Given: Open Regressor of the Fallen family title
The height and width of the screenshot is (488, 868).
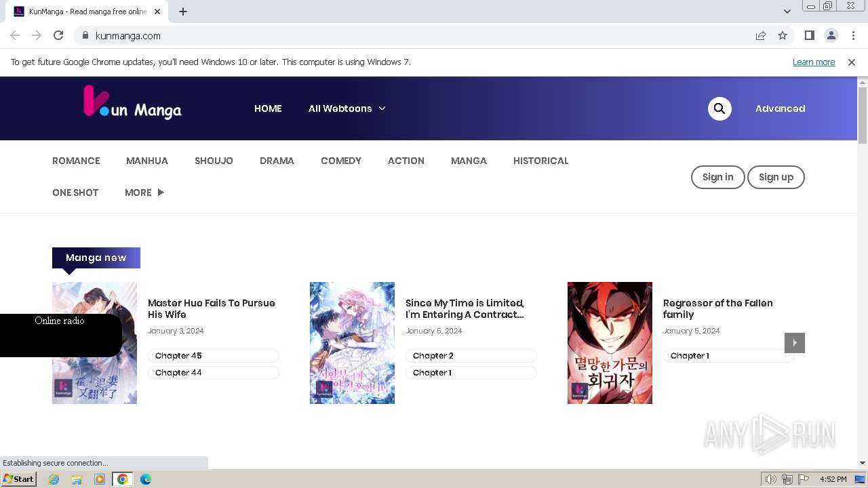Looking at the screenshot, I should pos(718,308).
